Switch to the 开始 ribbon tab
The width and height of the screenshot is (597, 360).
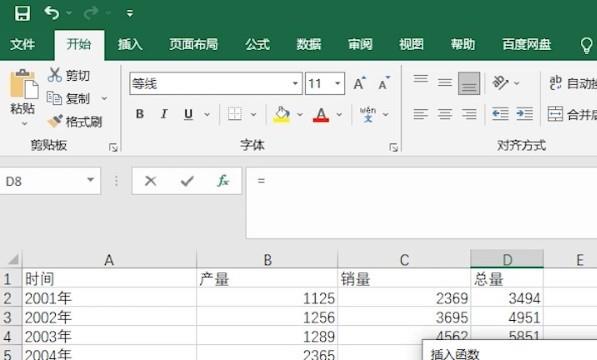[x=79, y=45]
